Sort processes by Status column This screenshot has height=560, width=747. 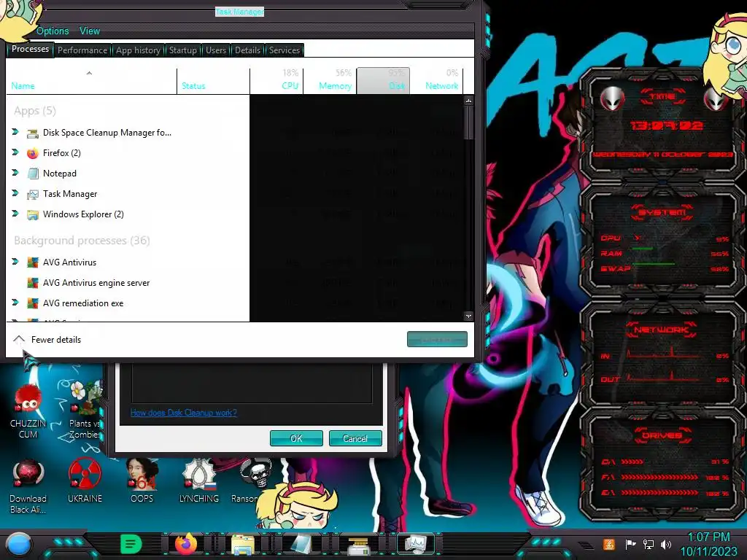click(x=213, y=81)
